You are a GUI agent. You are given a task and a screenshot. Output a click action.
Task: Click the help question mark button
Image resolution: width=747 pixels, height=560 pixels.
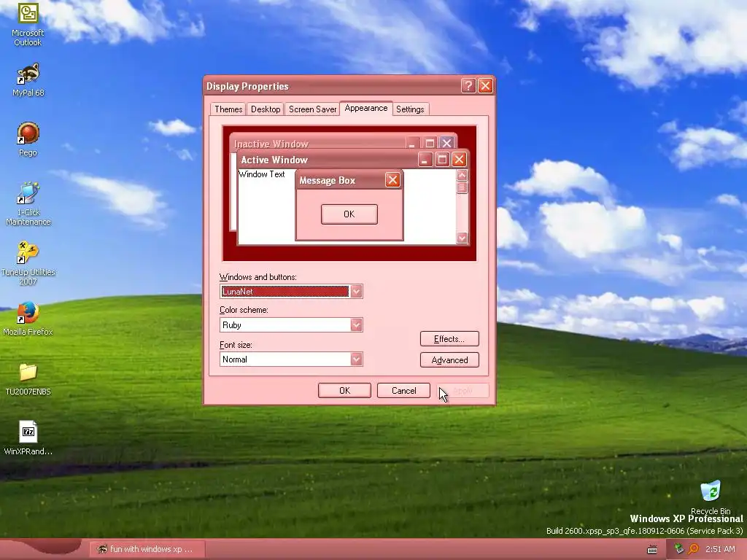click(468, 86)
